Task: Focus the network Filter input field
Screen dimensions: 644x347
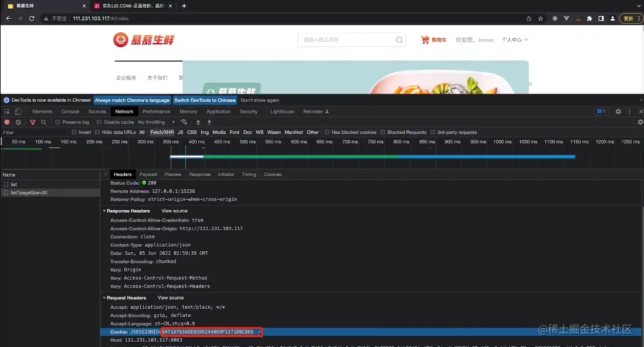Action: click(x=35, y=132)
